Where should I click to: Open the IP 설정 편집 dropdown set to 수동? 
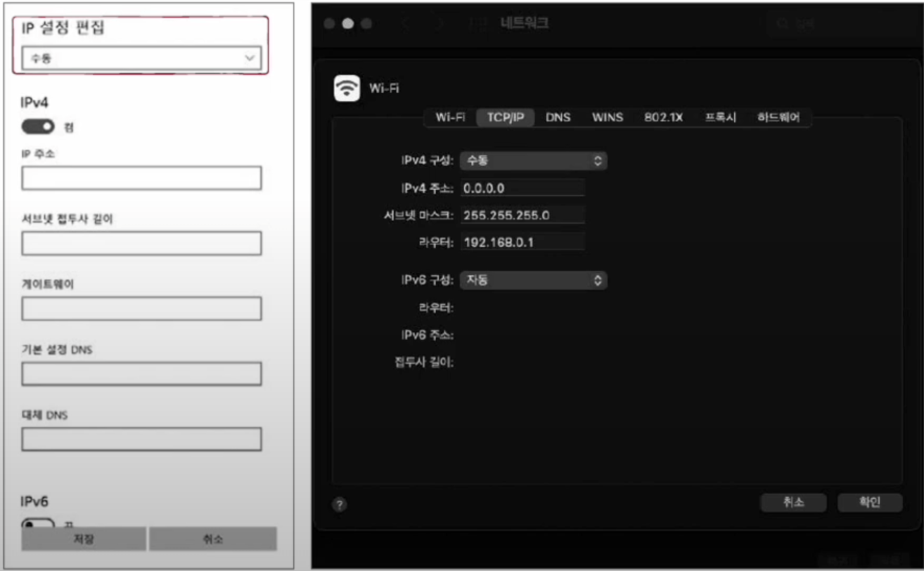point(141,58)
